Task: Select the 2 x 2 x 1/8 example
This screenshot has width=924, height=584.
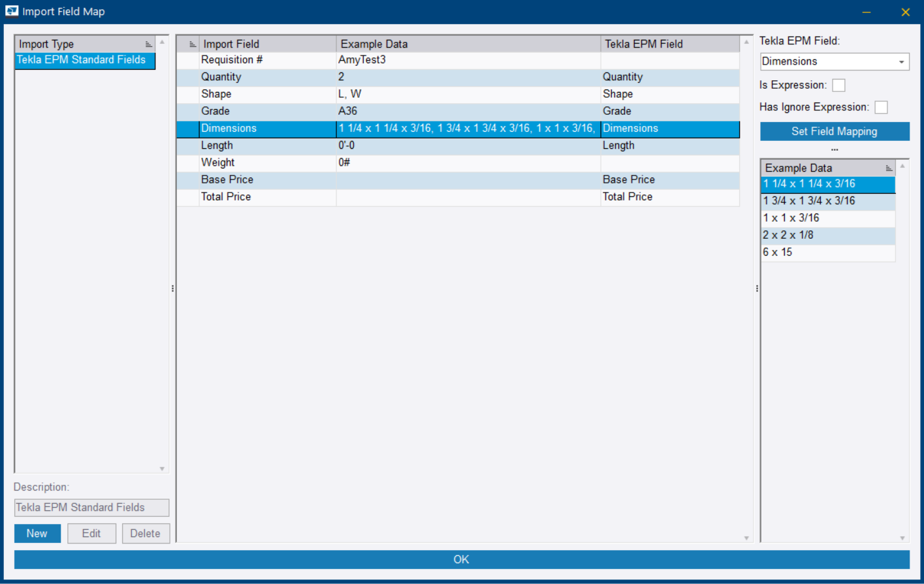Action: (x=828, y=235)
